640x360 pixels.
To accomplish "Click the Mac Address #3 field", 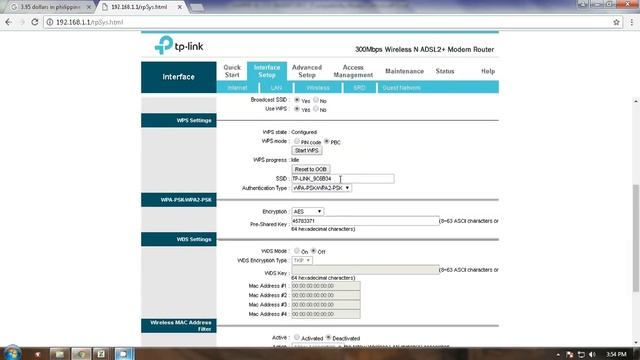I will point(326,305).
